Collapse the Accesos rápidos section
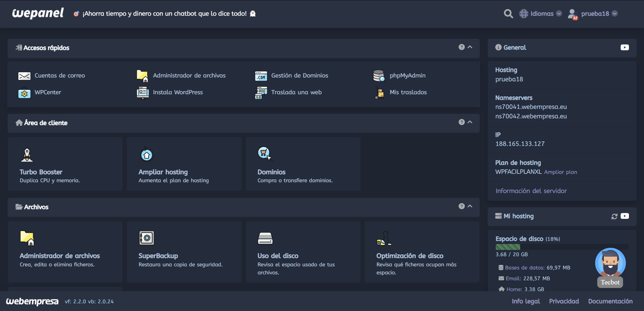 pos(470,47)
